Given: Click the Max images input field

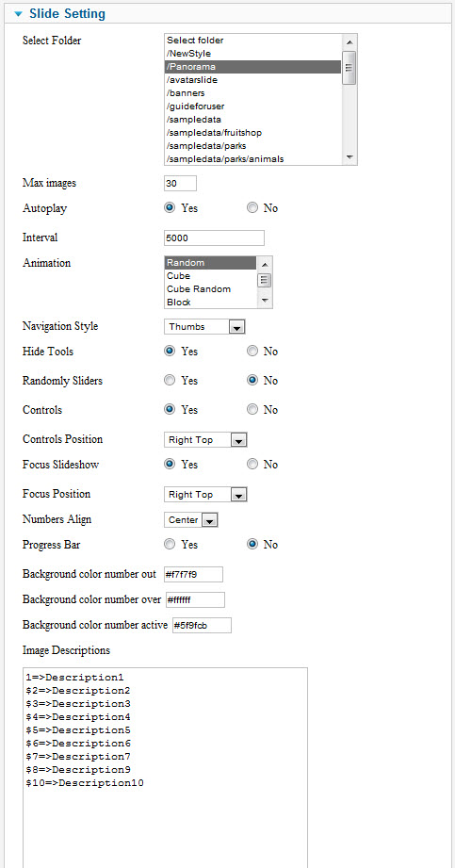Looking at the screenshot, I should [x=181, y=183].
